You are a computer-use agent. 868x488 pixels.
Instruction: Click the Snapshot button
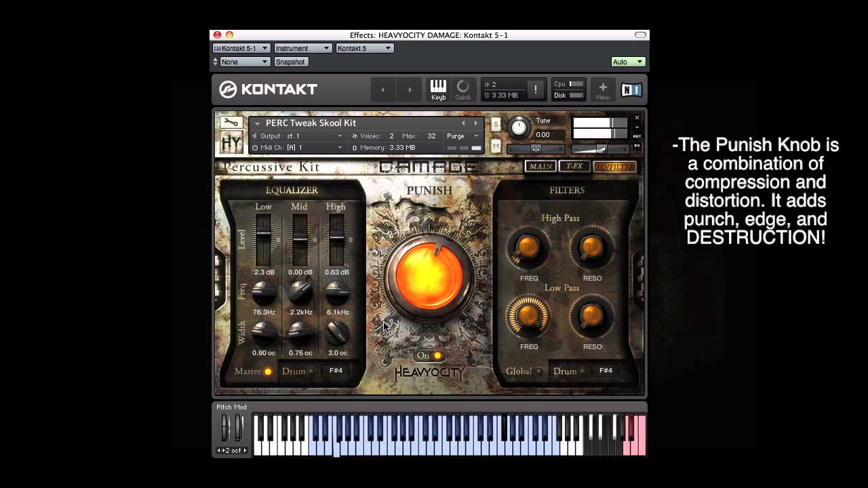(290, 62)
